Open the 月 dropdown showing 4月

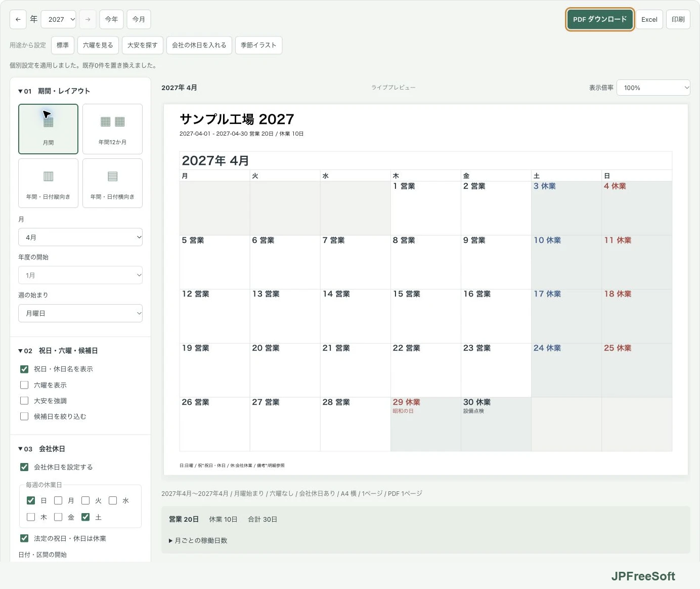pyautogui.click(x=80, y=237)
